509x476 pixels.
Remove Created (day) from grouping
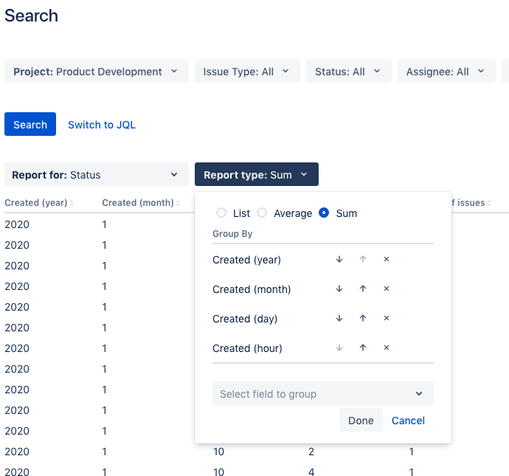[x=386, y=318]
